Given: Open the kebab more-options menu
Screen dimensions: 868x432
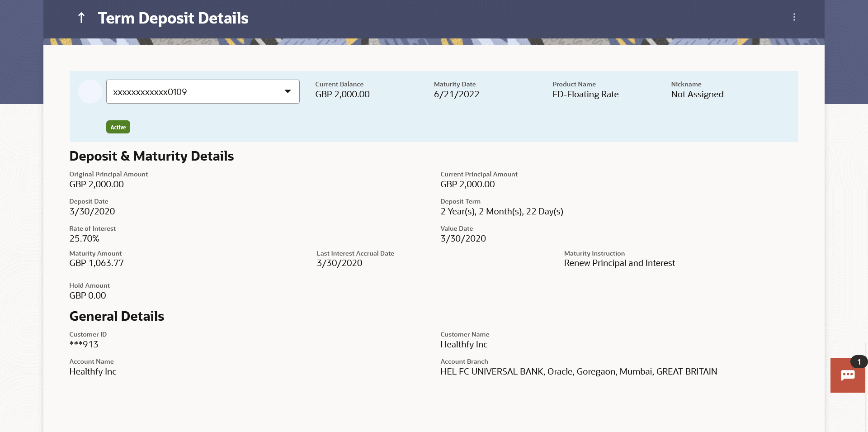Looking at the screenshot, I should (x=794, y=17).
